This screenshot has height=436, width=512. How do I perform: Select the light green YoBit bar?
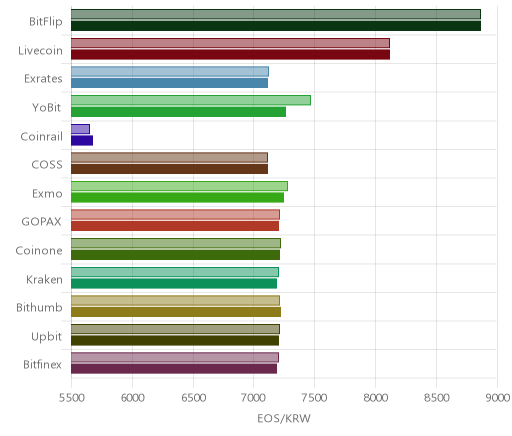[x=191, y=100]
